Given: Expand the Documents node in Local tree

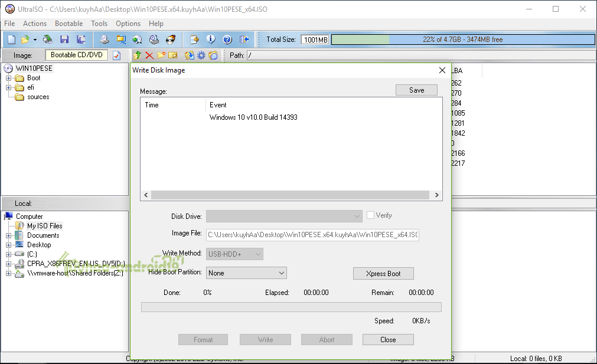Looking at the screenshot, I should pos(8,235).
